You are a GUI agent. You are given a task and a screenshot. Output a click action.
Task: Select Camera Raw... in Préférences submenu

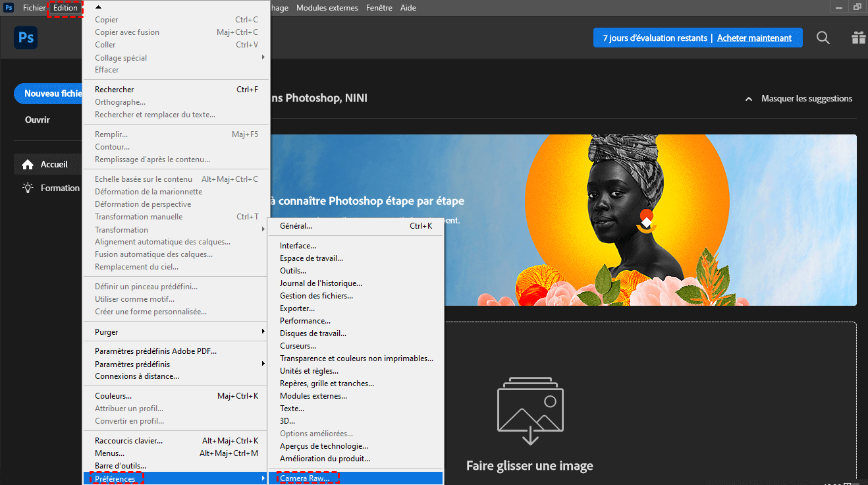click(304, 478)
